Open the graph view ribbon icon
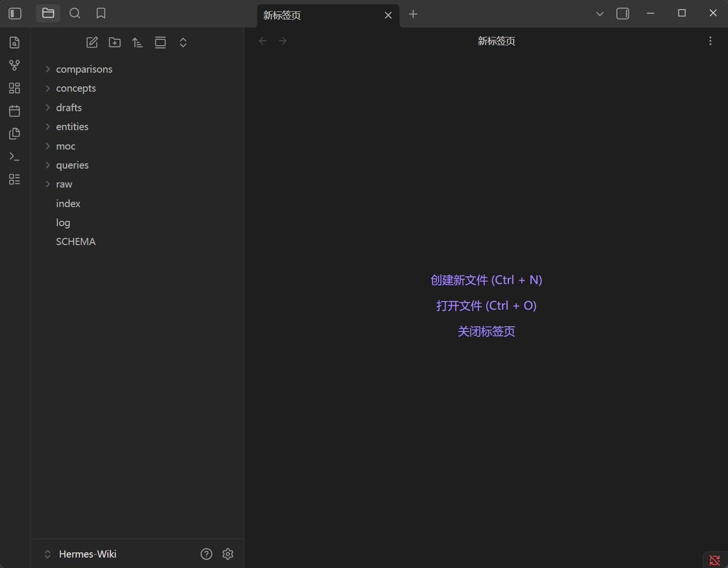This screenshot has width=728, height=568. [15, 65]
